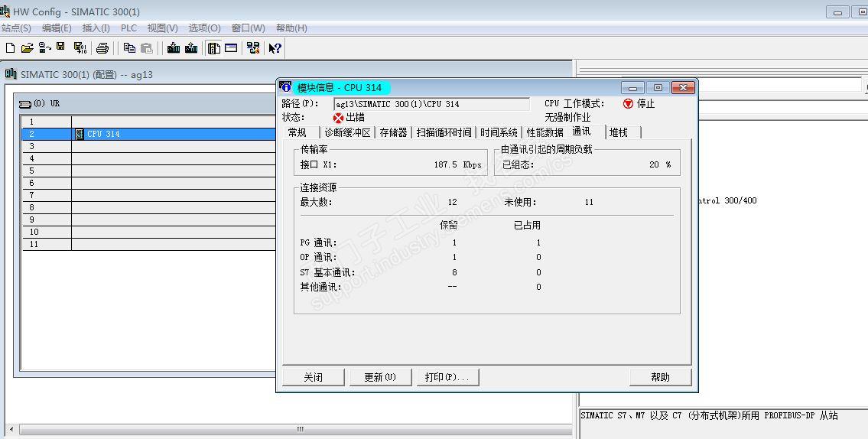
Task: Select rack slot 7 row
Action: pos(148,195)
